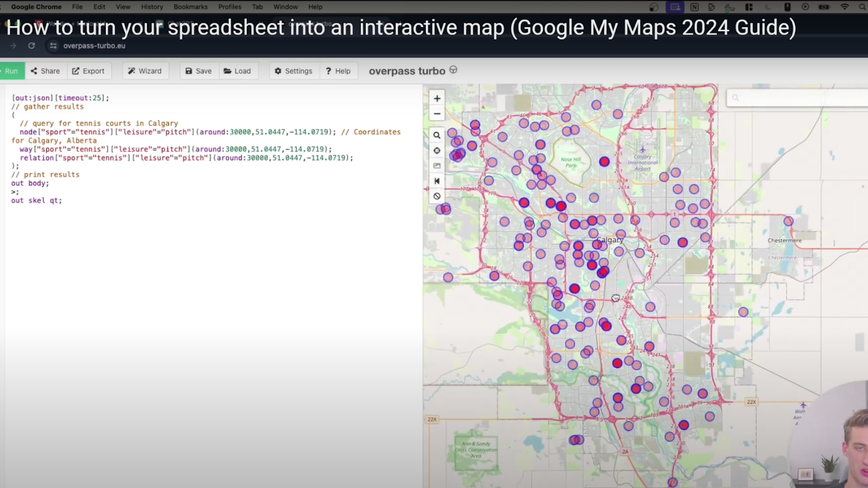Open the Chrome History menu
Screen dimensions: 868x488
(x=152, y=7)
